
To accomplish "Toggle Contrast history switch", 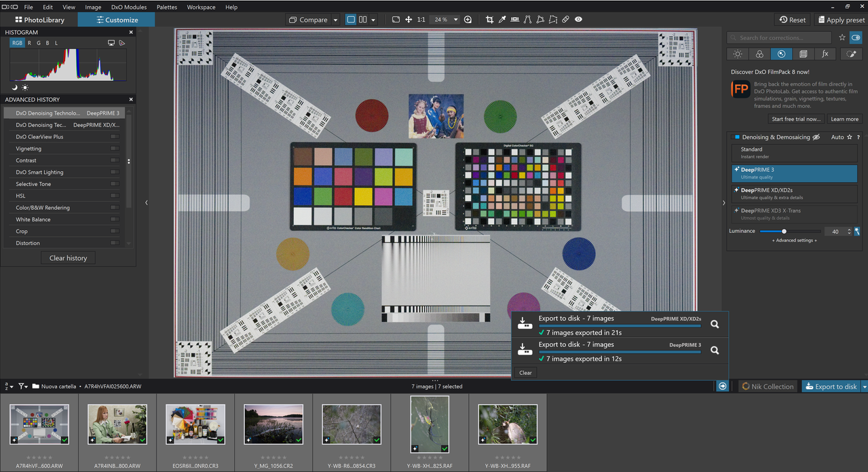I will click(x=114, y=160).
